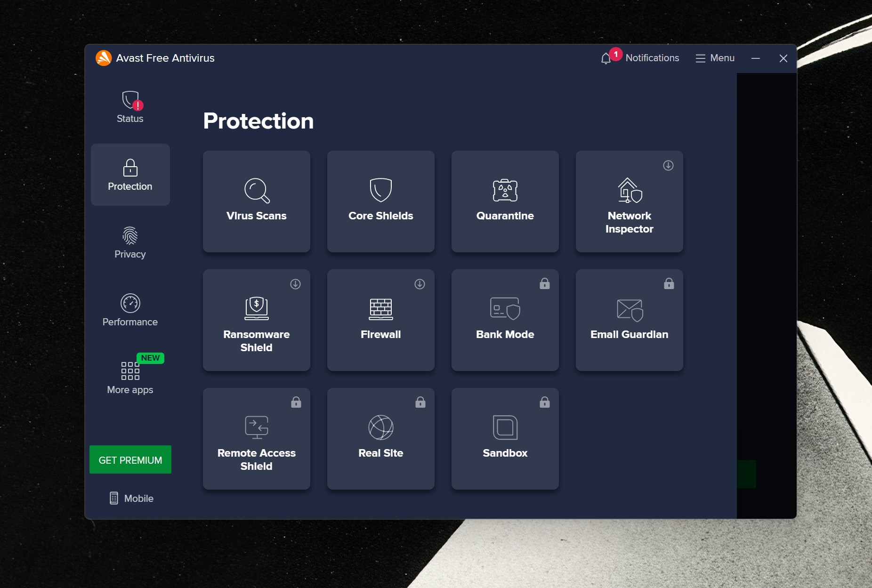Viewport: 872px width, 588px height.
Task: Select the Protection sidebar tab
Action: [130, 175]
